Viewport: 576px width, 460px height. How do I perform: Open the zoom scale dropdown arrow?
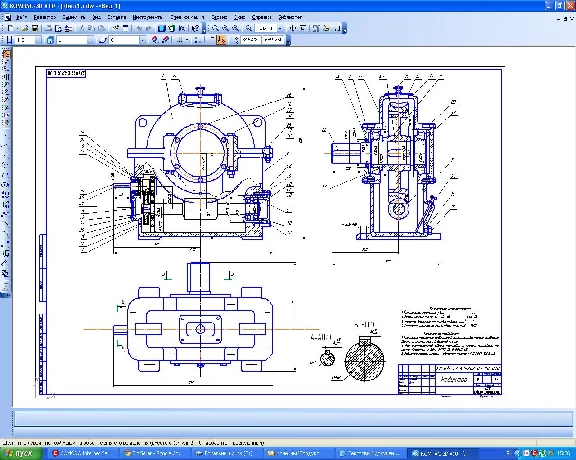pos(280,28)
